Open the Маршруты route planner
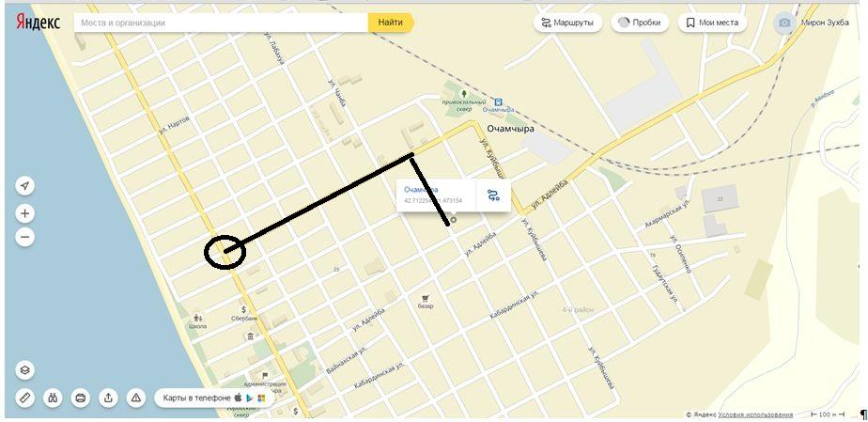 (x=567, y=23)
